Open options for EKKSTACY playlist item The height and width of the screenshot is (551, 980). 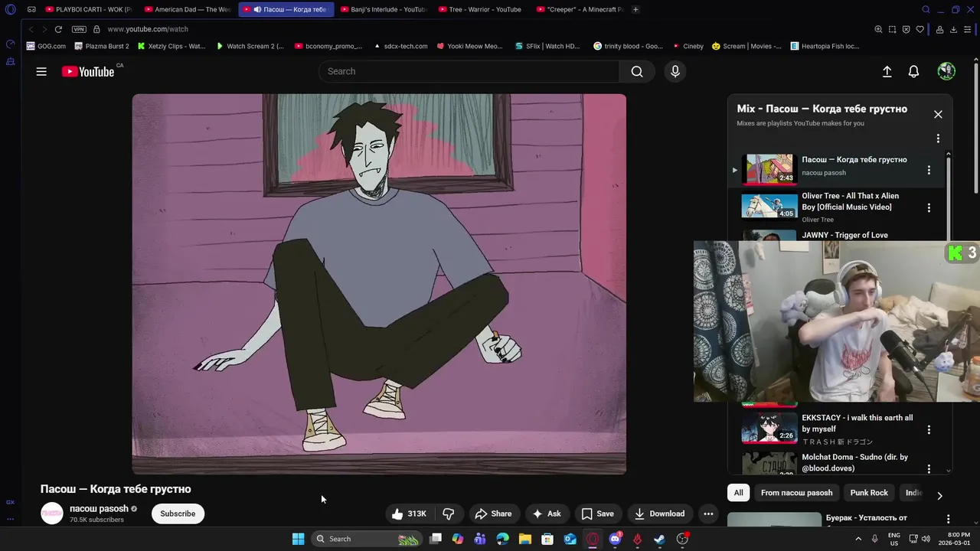[929, 430]
